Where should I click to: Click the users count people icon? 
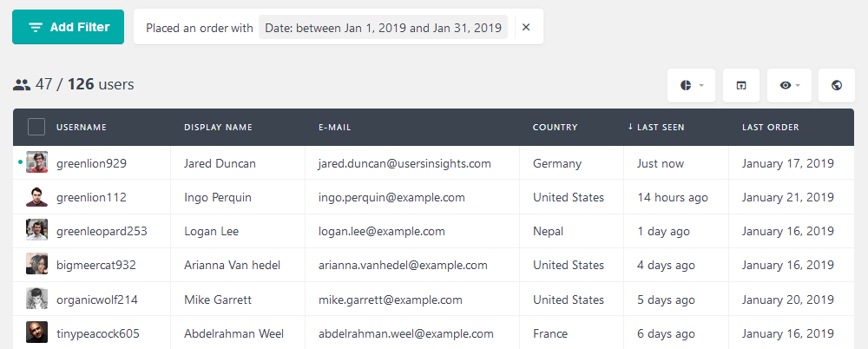(x=22, y=85)
